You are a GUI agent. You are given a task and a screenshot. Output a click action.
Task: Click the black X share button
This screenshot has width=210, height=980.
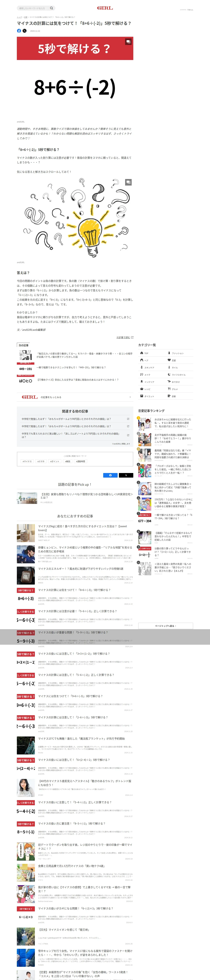click(126, 475)
